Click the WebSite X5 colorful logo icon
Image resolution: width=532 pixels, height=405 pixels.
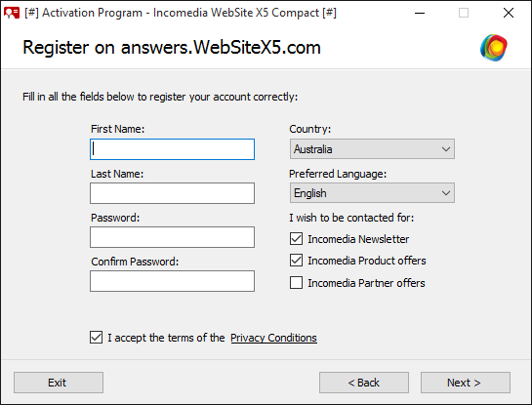(494, 48)
